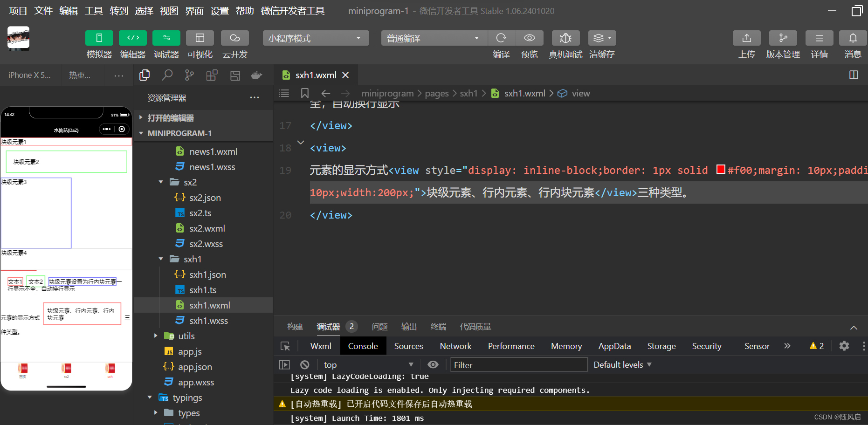Start real device debugging

point(565,38)
